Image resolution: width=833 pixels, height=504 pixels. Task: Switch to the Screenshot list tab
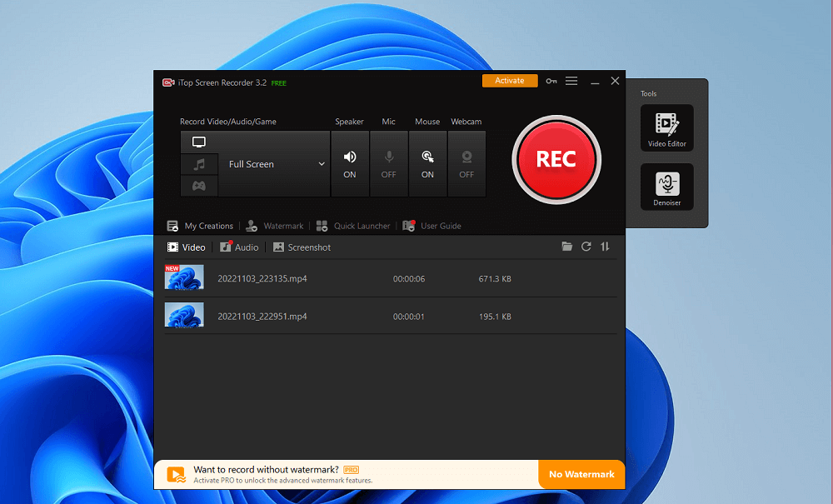[302, 247]
